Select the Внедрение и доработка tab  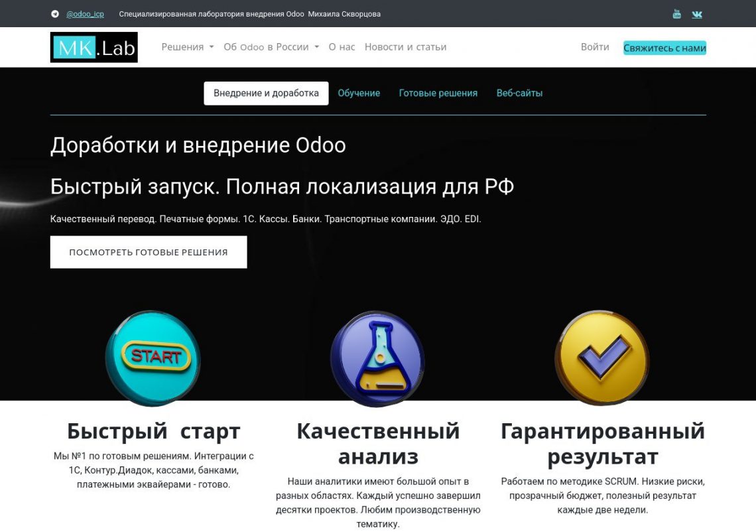coord(266,93)
